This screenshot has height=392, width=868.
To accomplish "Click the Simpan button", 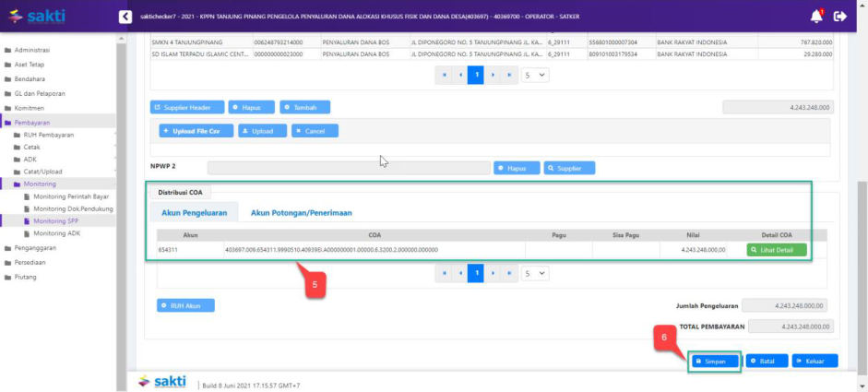I will pyautogui.click(x=715, y=361).
